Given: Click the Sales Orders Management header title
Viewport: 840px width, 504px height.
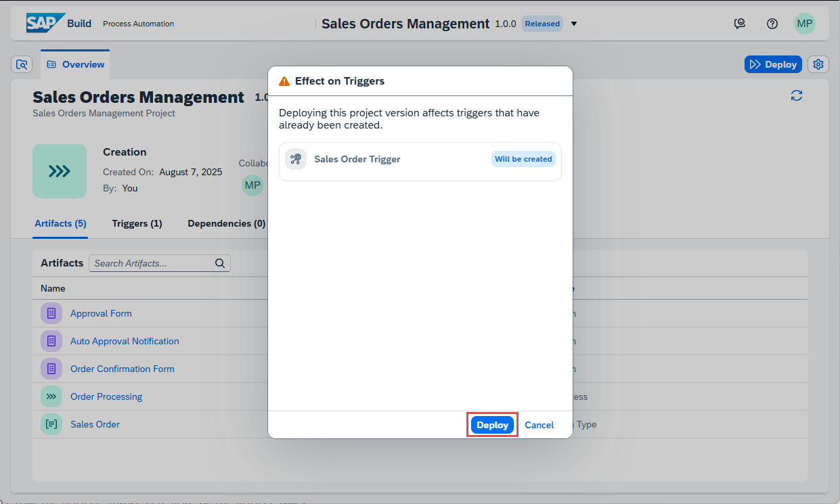Looking at the screenshot, I should coord(405,24).
